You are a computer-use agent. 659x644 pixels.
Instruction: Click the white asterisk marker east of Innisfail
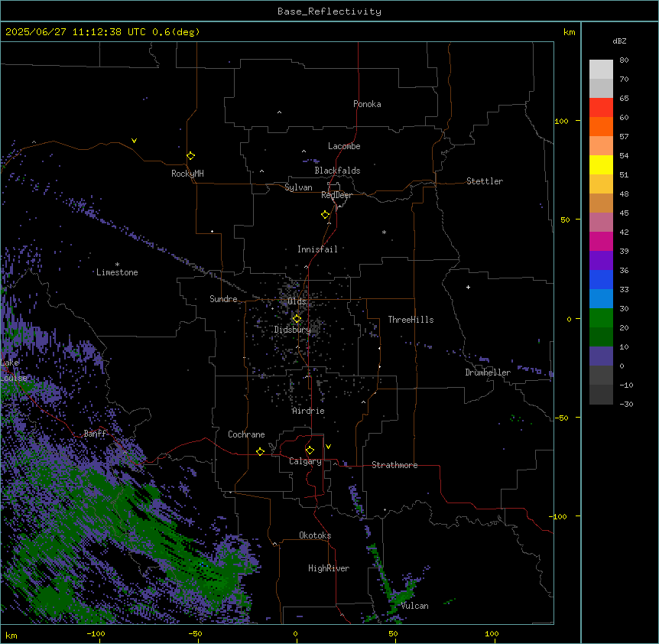384,232
